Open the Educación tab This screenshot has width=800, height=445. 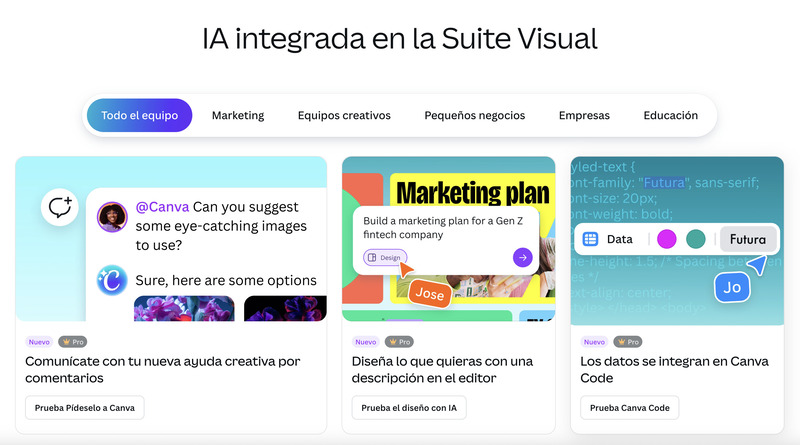tap(670, 115)
